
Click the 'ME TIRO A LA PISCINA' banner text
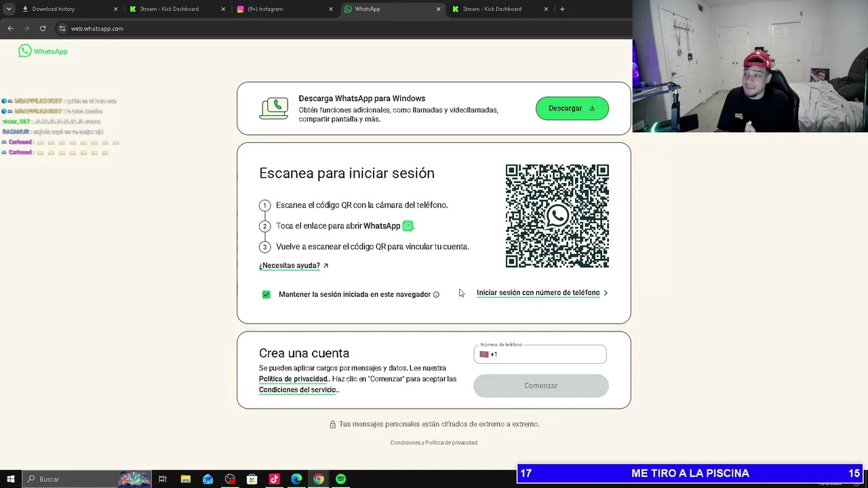click(690, 473)
